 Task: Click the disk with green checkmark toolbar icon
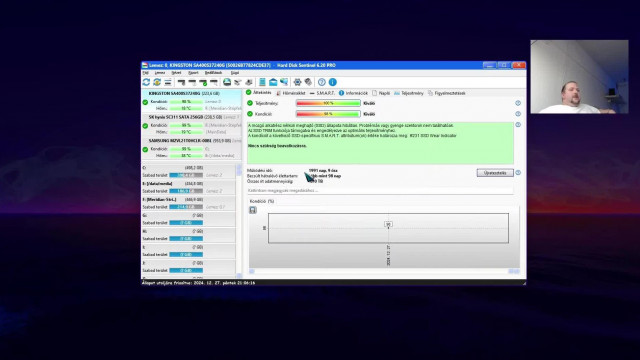(203, 82)
